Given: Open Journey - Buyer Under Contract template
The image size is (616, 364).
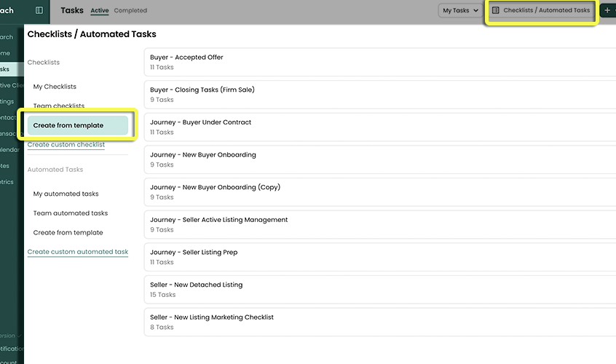Looking at the screenshot, I should 379,127.
